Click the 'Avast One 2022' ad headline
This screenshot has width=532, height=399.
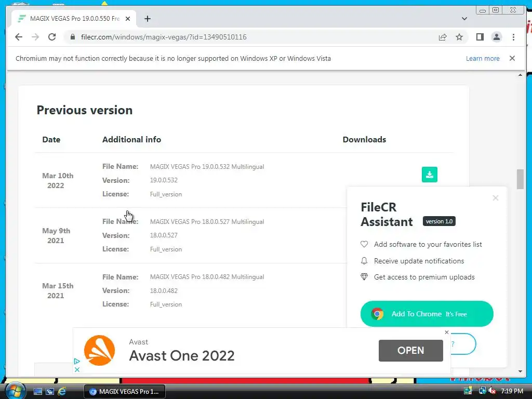[x=181, y=355]
